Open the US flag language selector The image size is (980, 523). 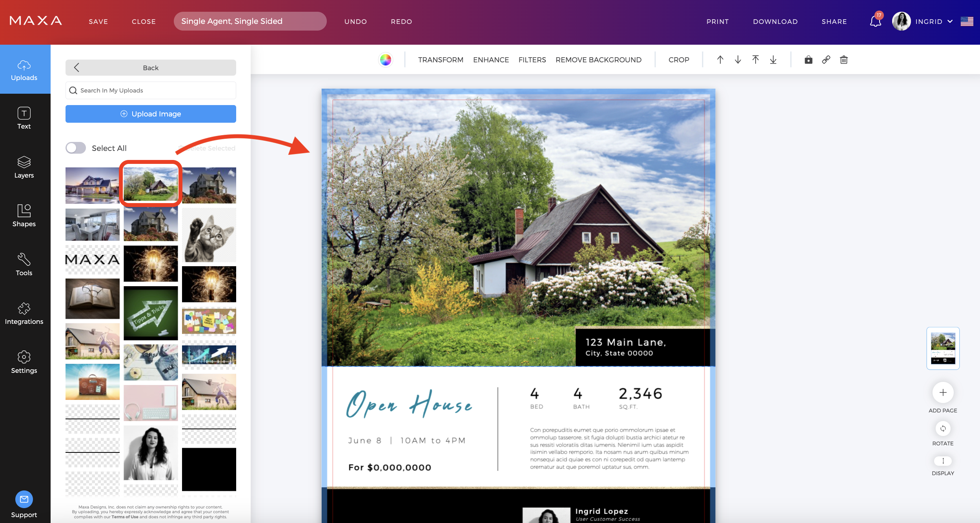[x=967, y=21]
